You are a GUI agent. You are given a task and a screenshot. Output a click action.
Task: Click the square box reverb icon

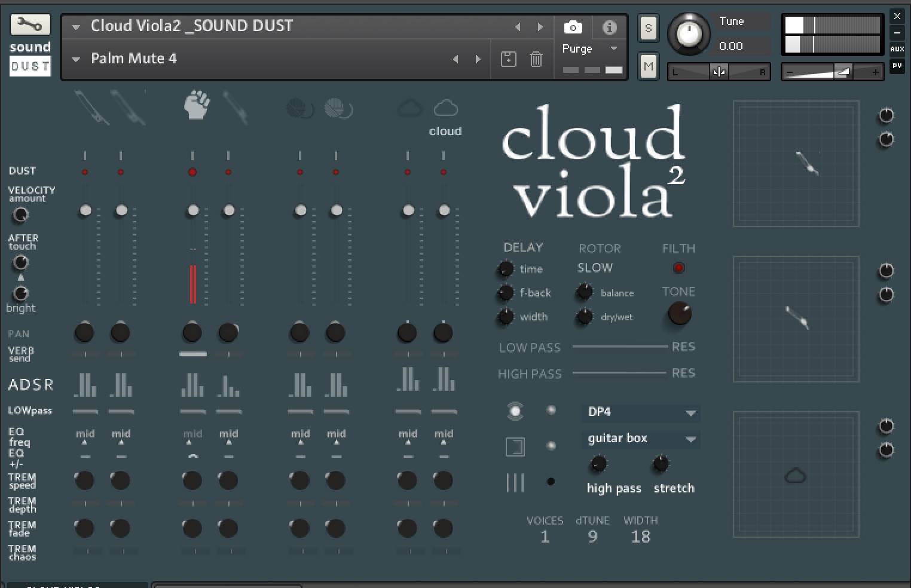tap(515, 446)
